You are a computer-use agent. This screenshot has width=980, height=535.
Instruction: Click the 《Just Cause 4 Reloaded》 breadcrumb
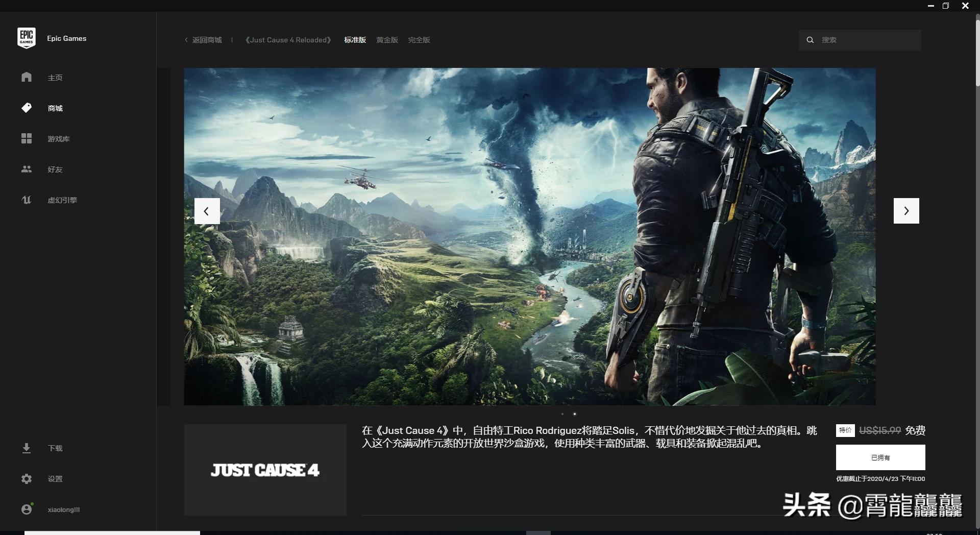click(288, 40)
